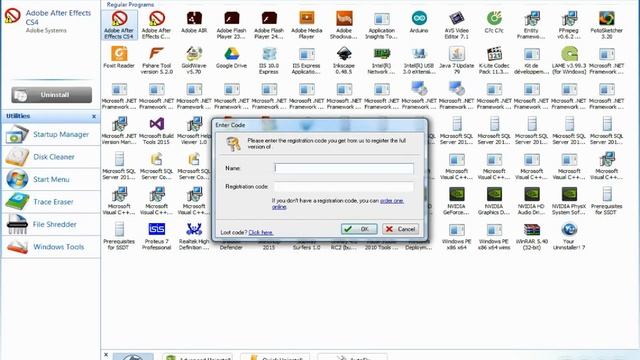640x360 pixels.
Task: Focus the Registration code input field
Action: [x=344, y=187]
